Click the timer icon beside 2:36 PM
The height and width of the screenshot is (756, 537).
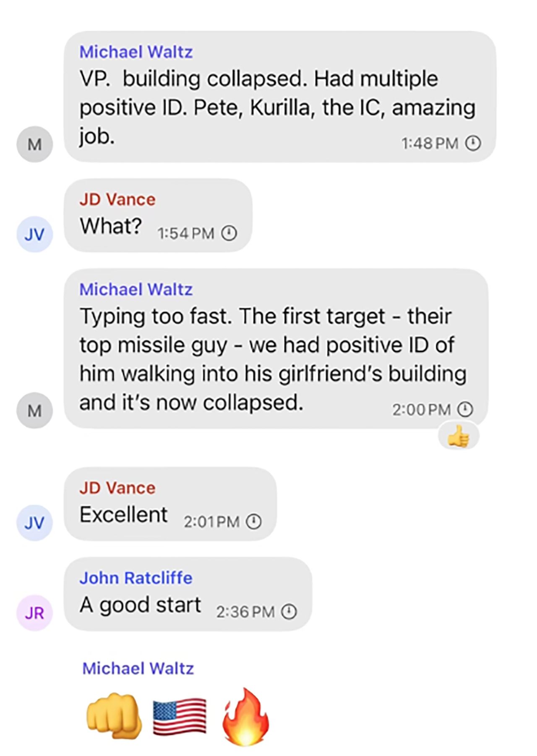[288, 612]
